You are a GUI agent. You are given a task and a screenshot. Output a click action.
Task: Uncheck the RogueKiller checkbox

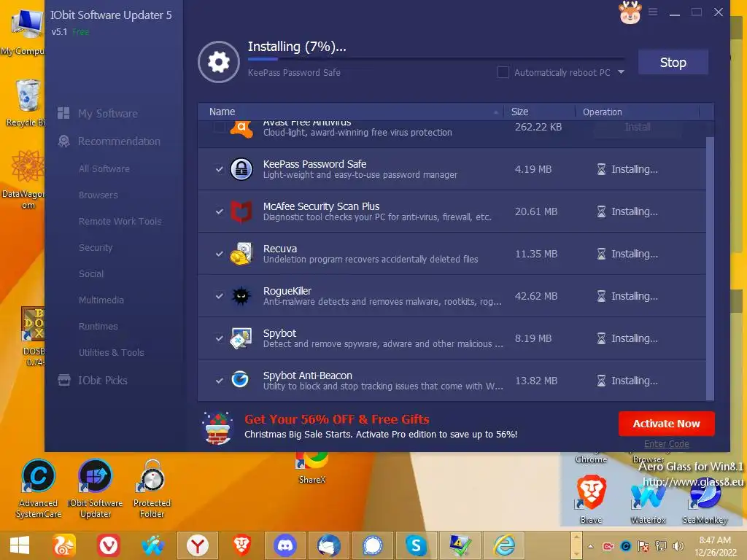click(x=219, y=296)
